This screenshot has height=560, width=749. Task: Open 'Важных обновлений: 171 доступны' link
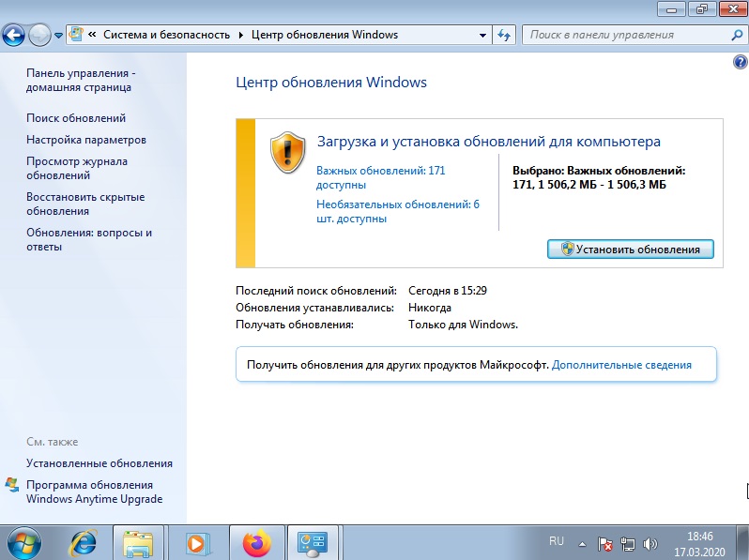tap(381, 177)
